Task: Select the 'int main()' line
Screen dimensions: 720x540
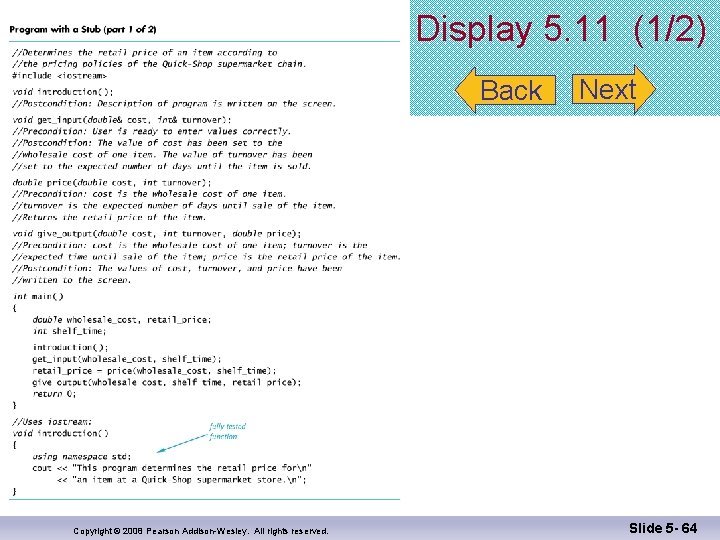Action: click(38, 296)
